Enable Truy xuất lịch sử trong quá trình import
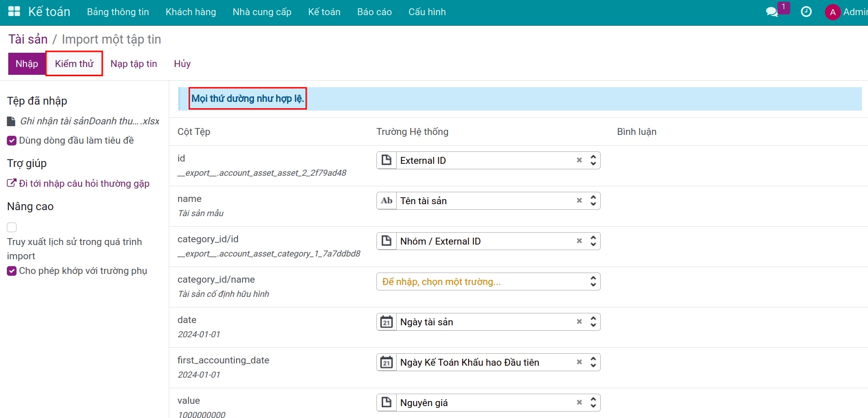 click(x=12, y=227)
